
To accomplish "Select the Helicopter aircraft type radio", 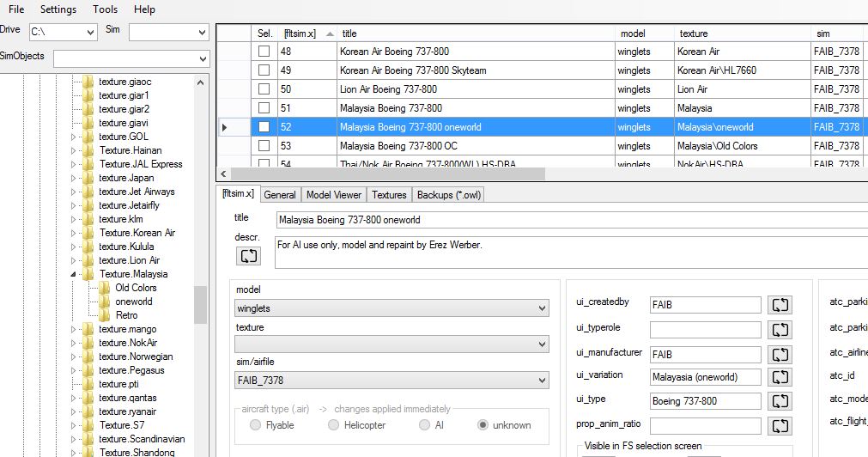I will 333,425.
